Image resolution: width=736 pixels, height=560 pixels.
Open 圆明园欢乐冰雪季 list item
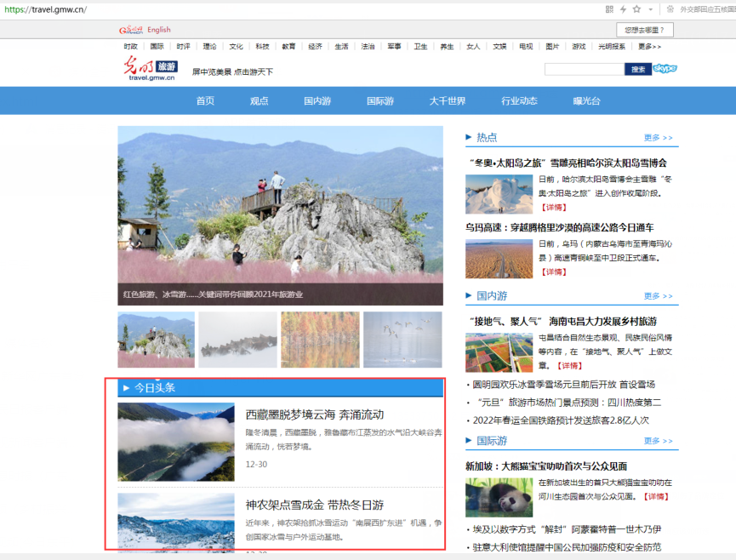point(564,385)
